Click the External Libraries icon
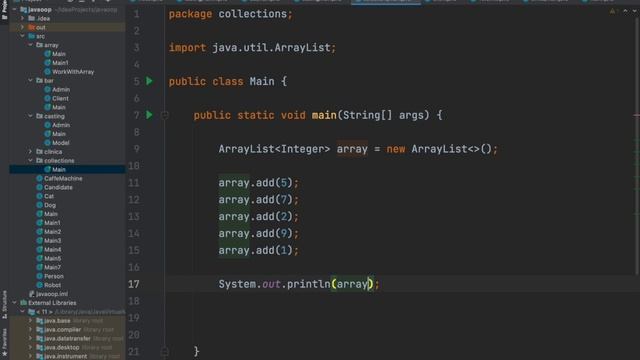 click(x=24, y=303)
